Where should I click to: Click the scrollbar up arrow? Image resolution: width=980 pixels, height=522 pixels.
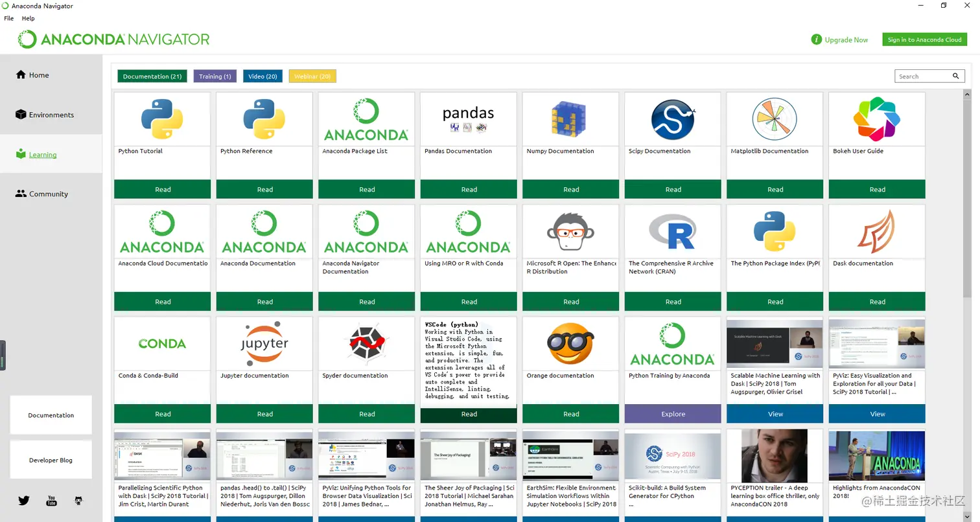tap(967, 94)
